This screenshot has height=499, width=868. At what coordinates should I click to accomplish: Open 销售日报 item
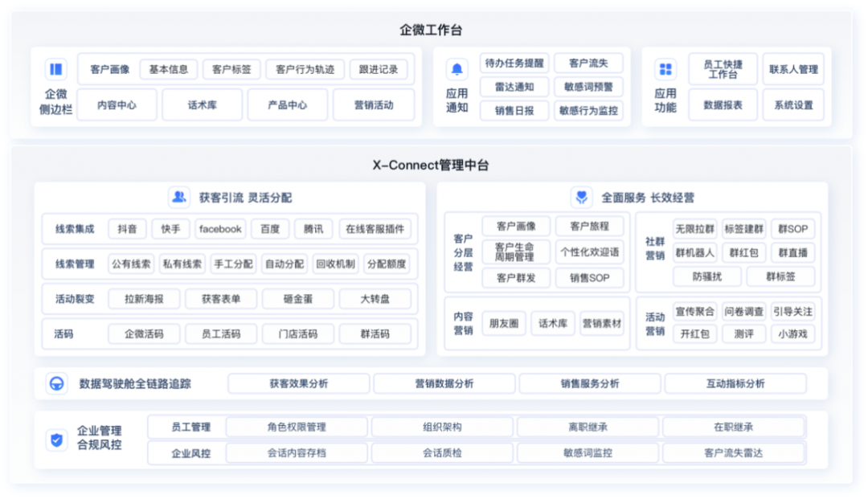click(514, 111)
